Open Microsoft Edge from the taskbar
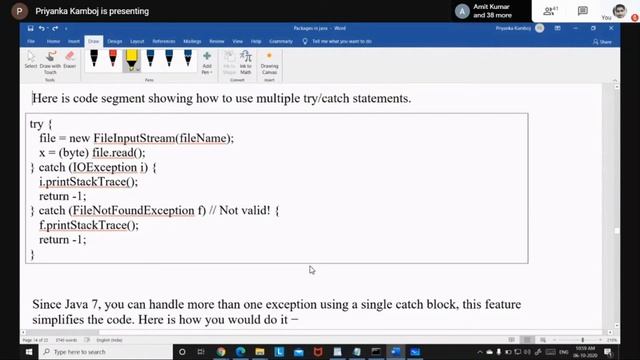640x360 pixels. click(x=240, y=351)
